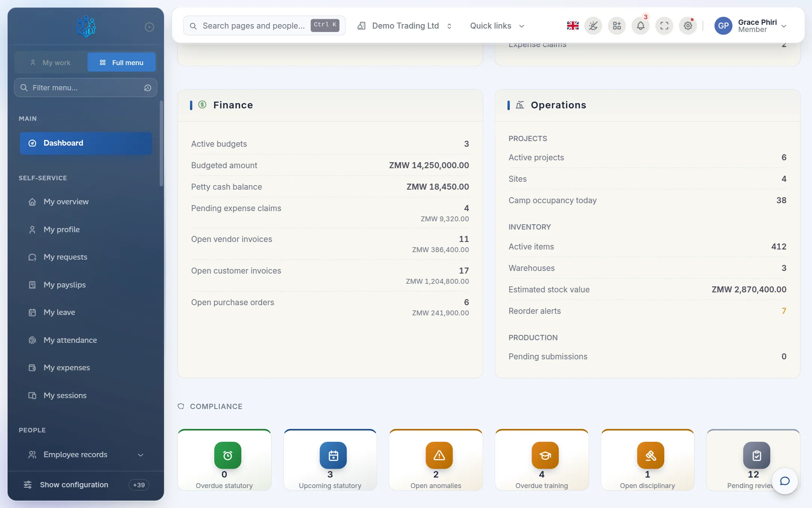Image resolution: width=812 pixels, height=508 pixels.
Task: Select Dashboard in the sidebar
Action: (x=86, y=143)
